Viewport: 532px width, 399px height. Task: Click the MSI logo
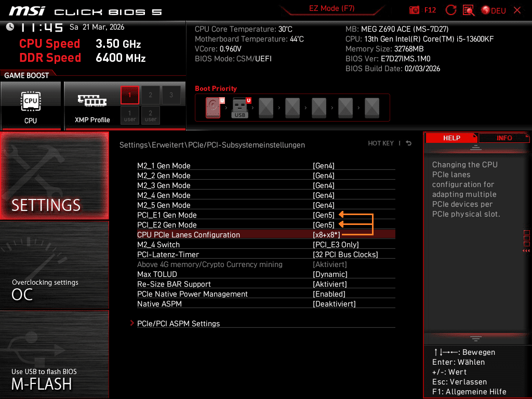click(27, 11)
